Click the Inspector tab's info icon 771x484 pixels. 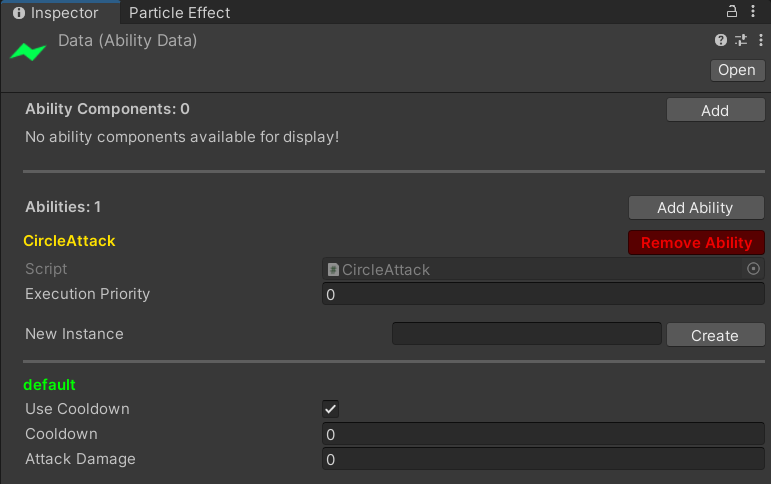click(x=19, y=13)
